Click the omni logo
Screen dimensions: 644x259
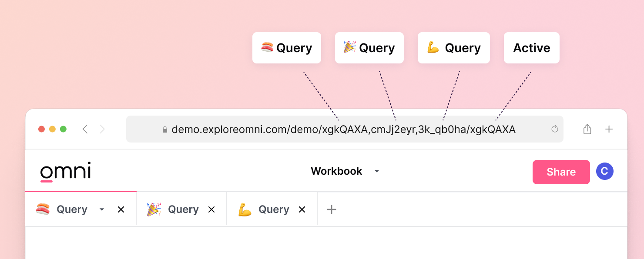pos(65,171)
